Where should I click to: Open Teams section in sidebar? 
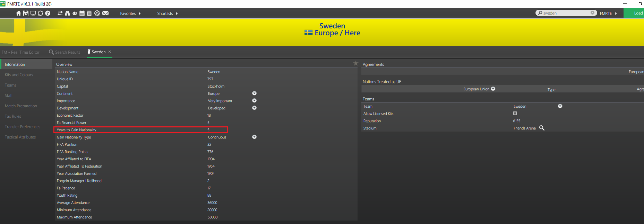pos(10,85)
